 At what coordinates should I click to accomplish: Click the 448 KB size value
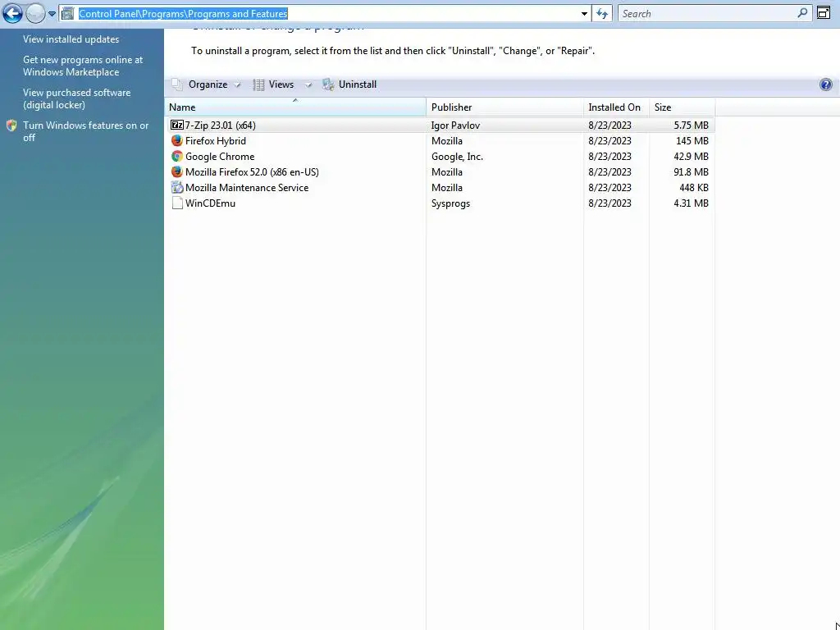click(694, 188)
